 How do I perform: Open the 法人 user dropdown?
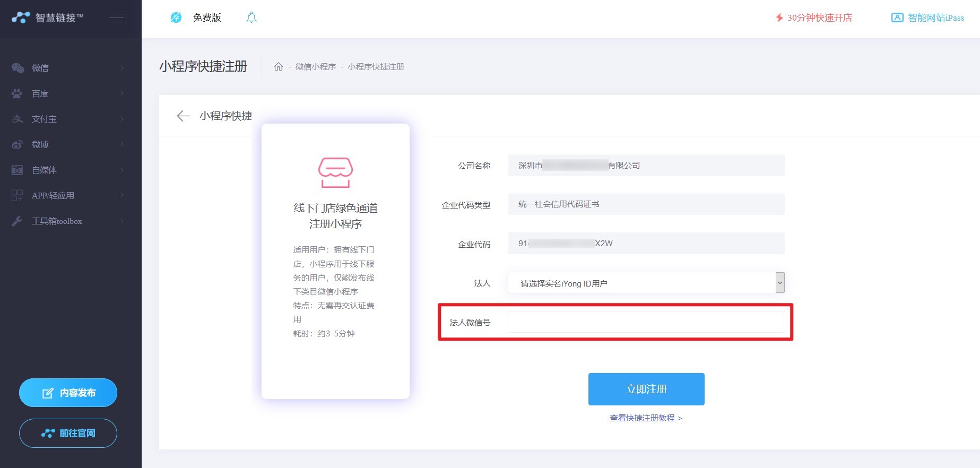(x=646, y=283)
